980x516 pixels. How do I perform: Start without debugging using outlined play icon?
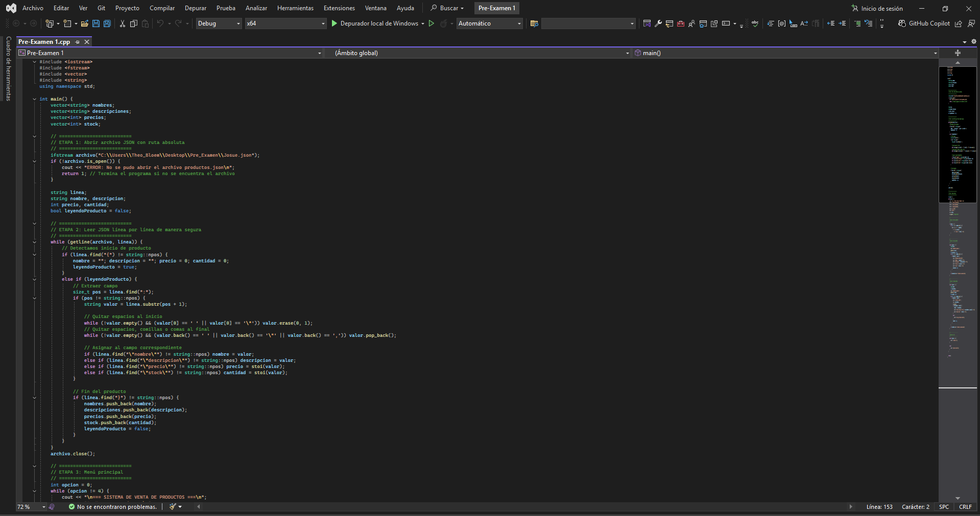pos(432,23)
